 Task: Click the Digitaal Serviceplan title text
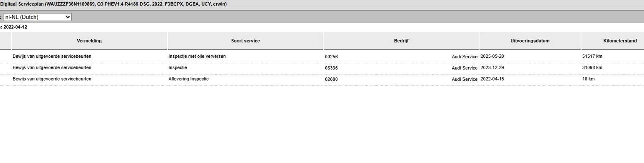(113, 4)
